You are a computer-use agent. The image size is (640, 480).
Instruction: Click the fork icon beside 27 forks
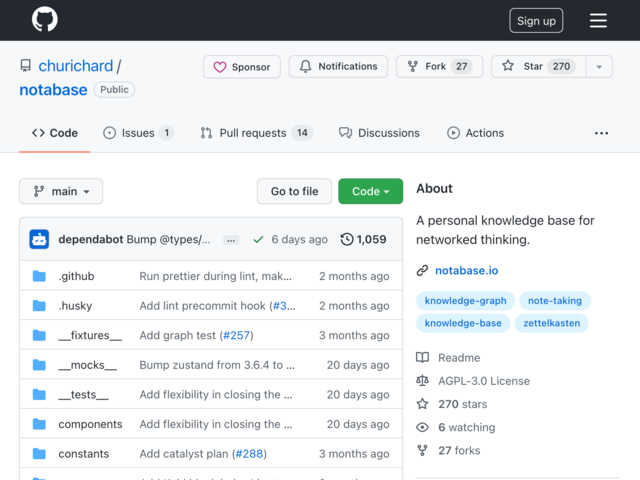pyautogui.click(x=422, y=451)
